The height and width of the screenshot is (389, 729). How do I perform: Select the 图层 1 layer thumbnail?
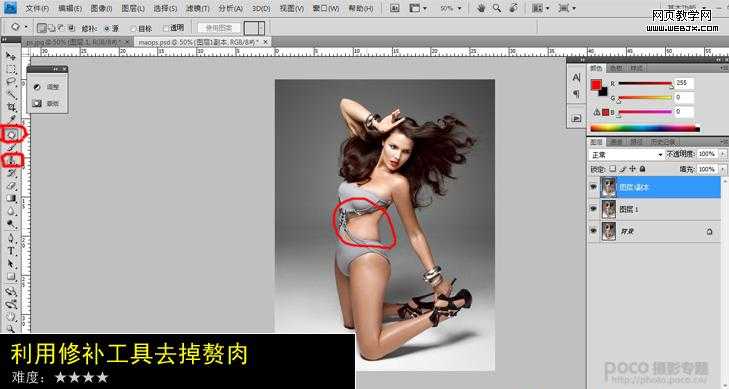coord(608,209)
